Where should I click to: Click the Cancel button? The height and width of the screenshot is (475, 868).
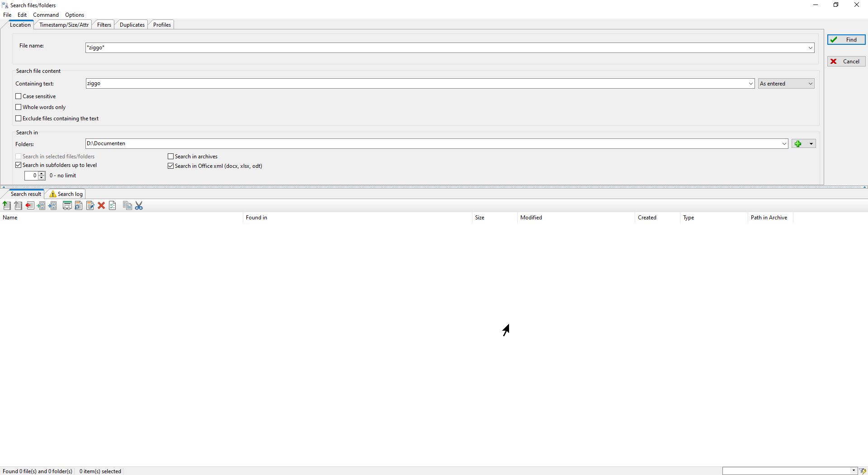(x=846, y=62)
